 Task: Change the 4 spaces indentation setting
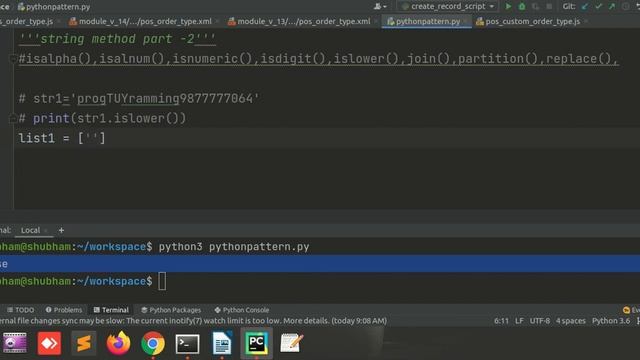(571, 321)
